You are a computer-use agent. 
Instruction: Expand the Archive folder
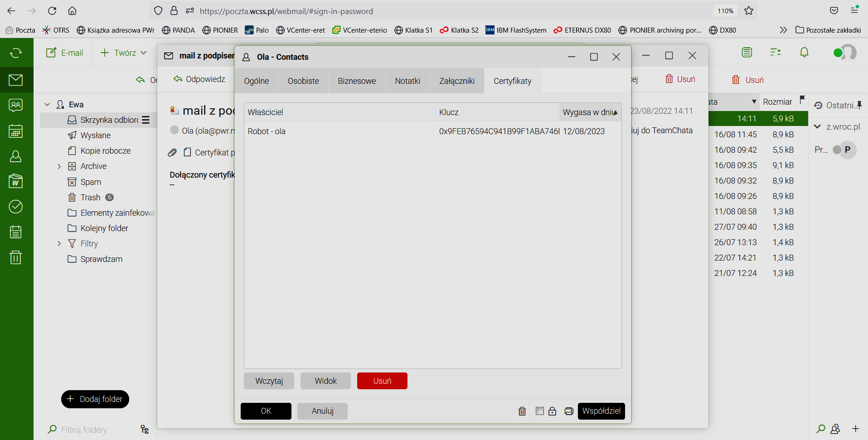(x=59, y=166)
